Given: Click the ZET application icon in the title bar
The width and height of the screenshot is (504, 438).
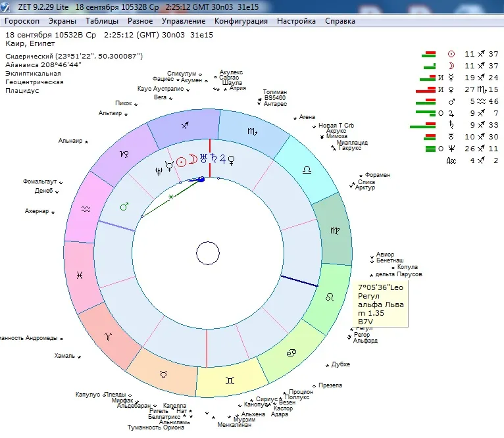Looking at the screenshot, I should (6, 7).
